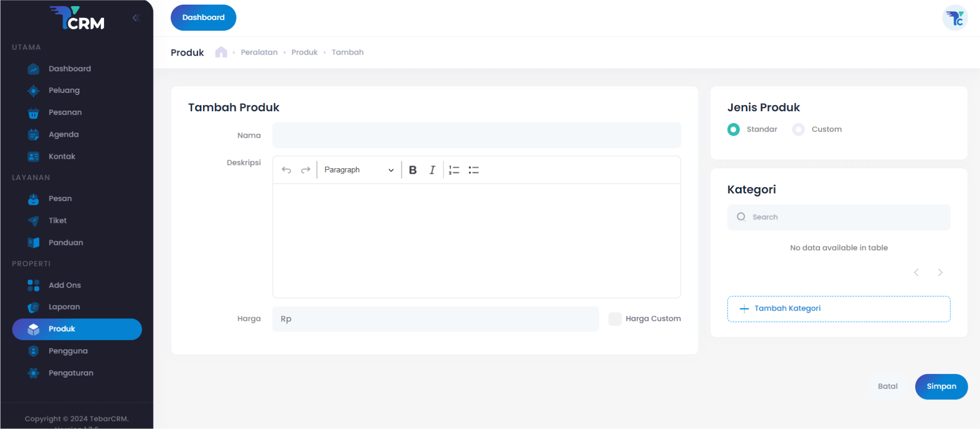This screenshot has width=980, height=429.
Task: Toggle italic formatting in the editor
Action: point(432,170)
